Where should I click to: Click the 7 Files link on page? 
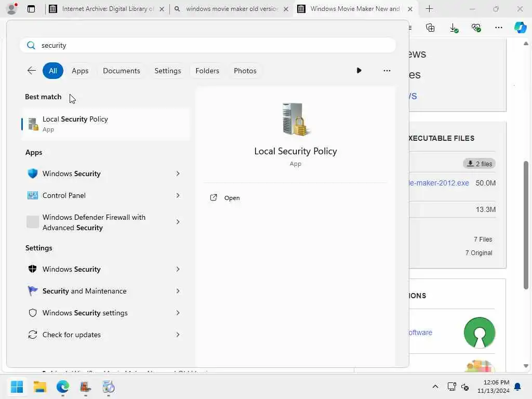point(483,239)
